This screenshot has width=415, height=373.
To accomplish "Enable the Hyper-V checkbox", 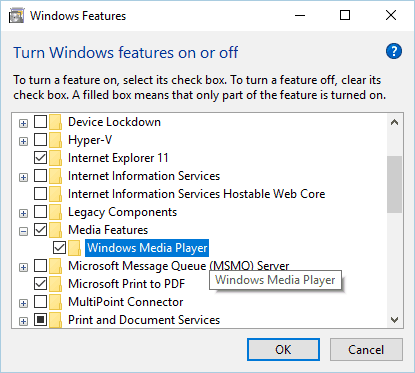I will [41, 140].
